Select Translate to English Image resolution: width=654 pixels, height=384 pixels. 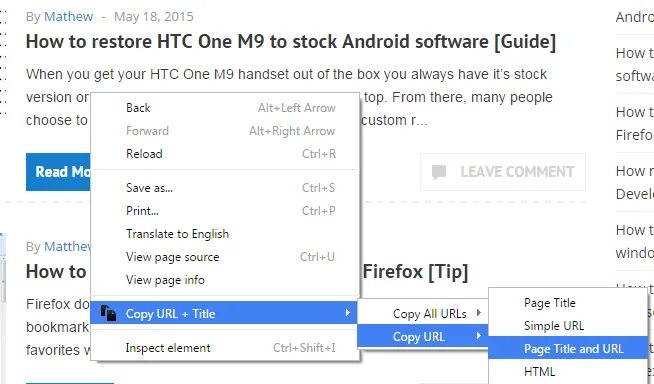[x=224, y=234]
